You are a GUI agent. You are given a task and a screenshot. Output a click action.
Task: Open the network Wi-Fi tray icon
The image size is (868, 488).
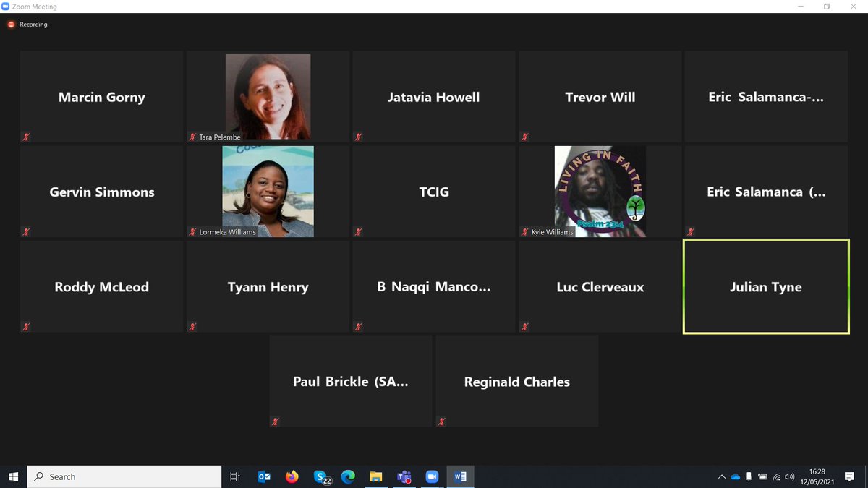tap(776, 477)
